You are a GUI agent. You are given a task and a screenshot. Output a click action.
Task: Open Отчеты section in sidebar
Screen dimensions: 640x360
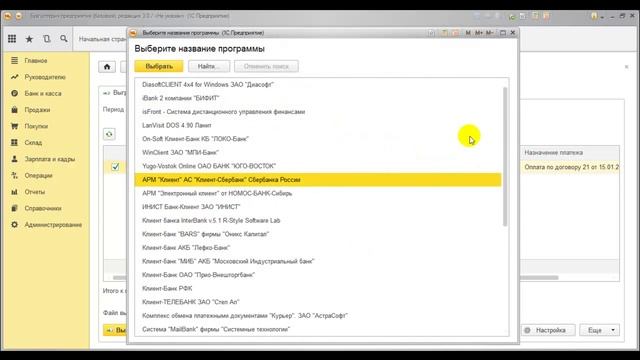tap(35, 191)
